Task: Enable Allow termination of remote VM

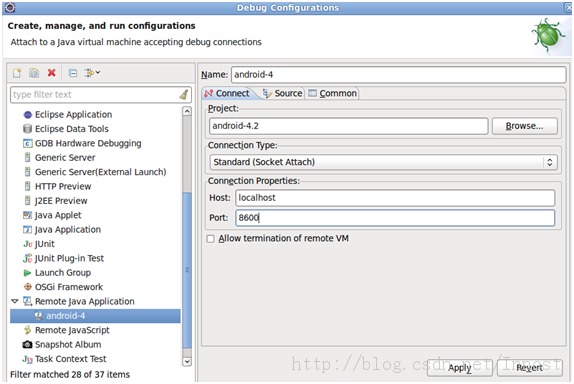Action: point(210,239)
